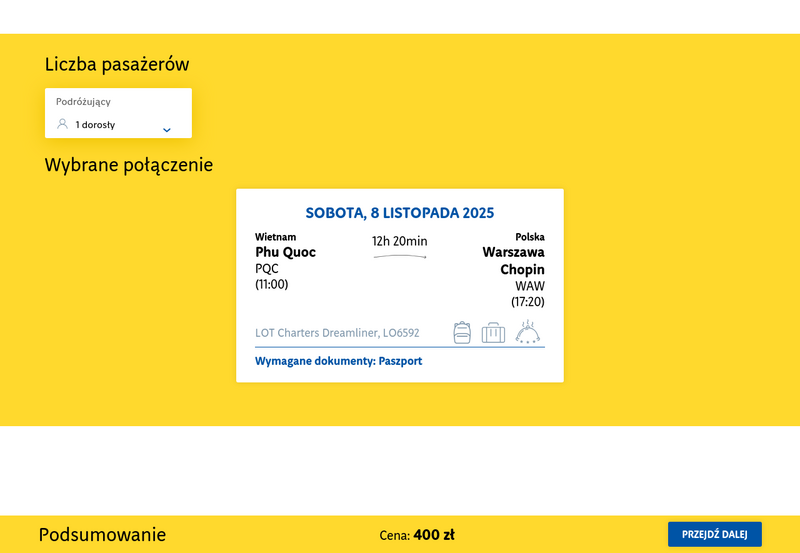Click the WAW arrival time (17:20)
Viewport: 800px width, 553px height.
pyautogui.click(x=527, y=302)
